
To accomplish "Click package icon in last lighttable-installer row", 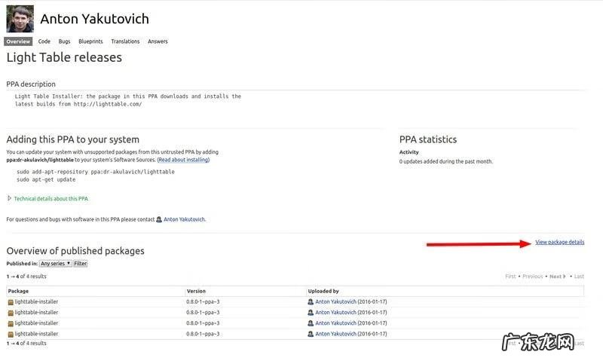I will pyautogui.click(x=11, y=334).
